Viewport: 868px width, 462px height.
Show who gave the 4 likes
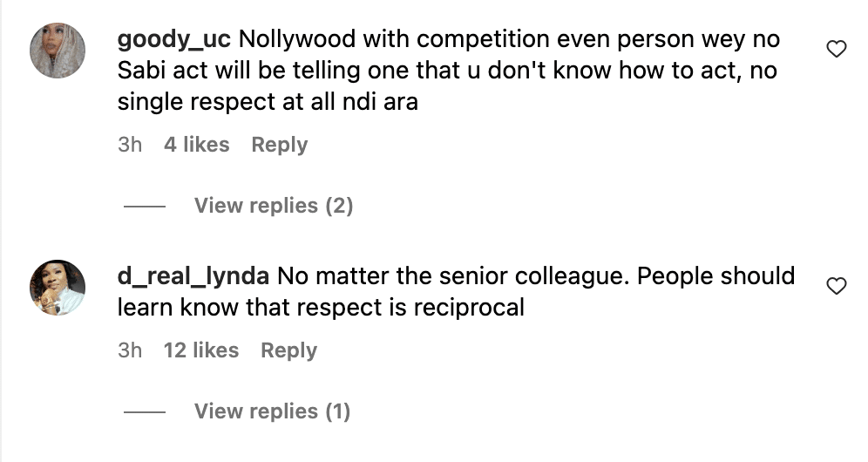(x=196, y=145)
